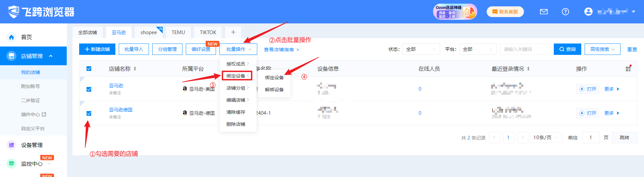Image resolution: width=644 pixels, height=177 pixels.
Task: Add a new platform tab with plus
Action: pyautogui.click(x=233, y=32)
